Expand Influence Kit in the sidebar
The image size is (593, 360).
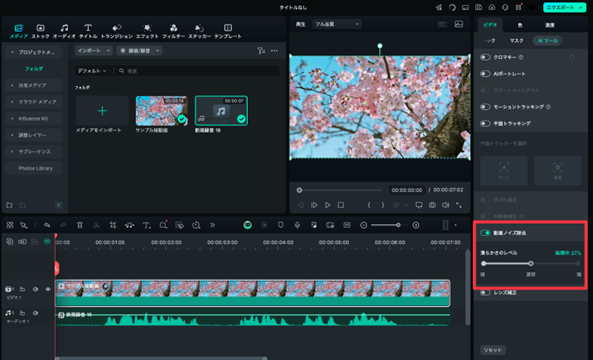coord(33,118)
